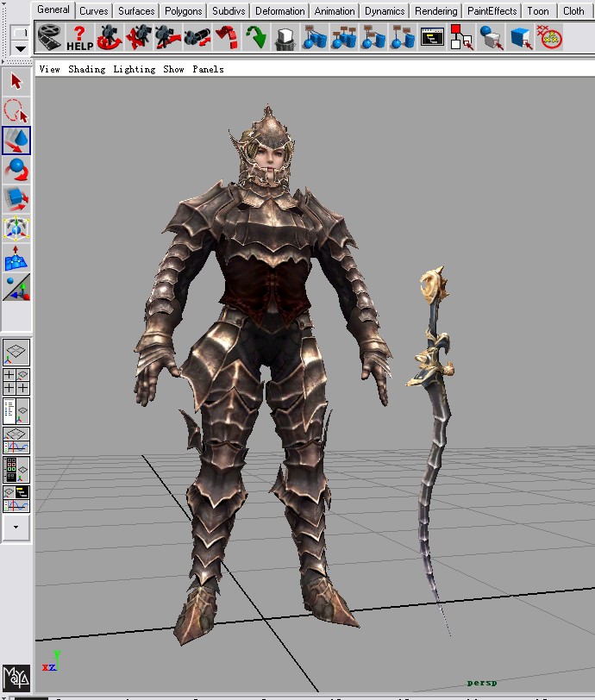Viewport: 595px width, 700px height.
Task: Open the View panel menu
Action: click(x=50, y=69)
